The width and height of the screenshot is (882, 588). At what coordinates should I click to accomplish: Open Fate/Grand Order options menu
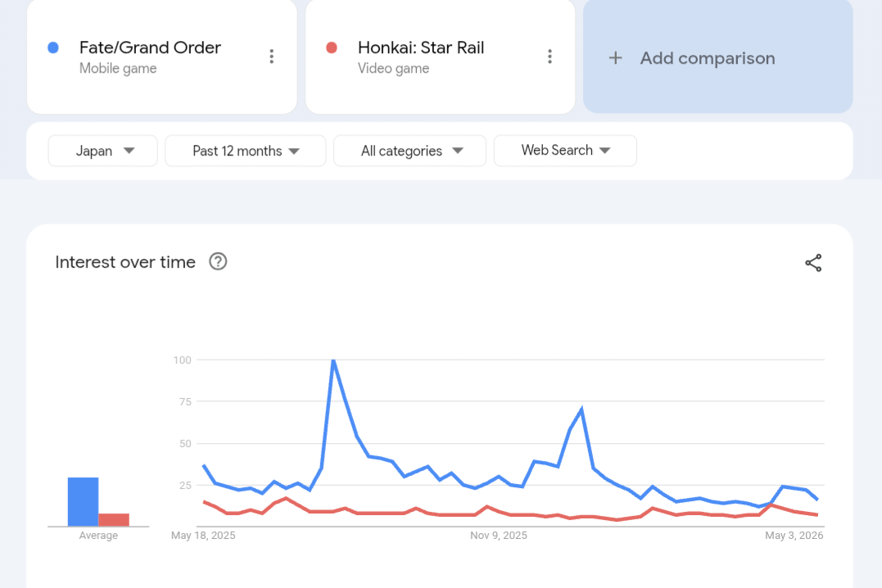pos(272,57)
